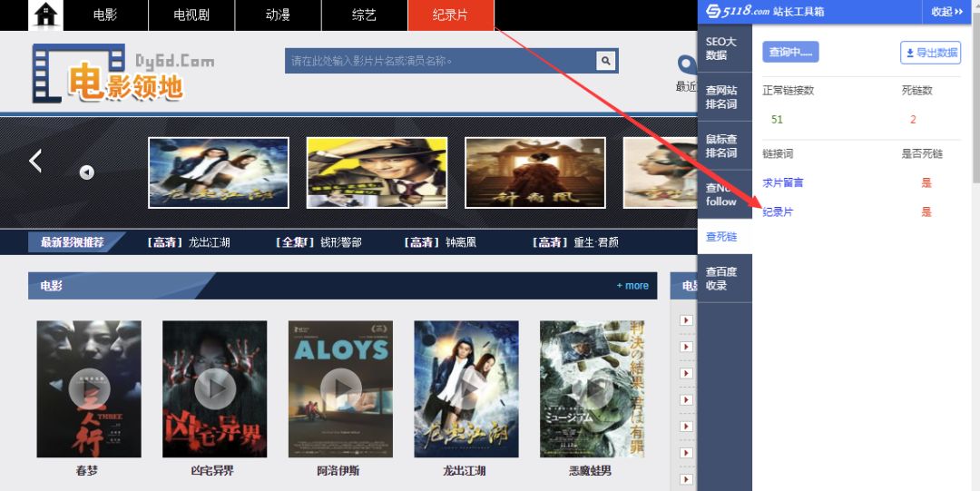This screenshot has width=980, height=491.
Task: Select the highlighted 纪录片 tab
Action: click(x=450, y=15)
